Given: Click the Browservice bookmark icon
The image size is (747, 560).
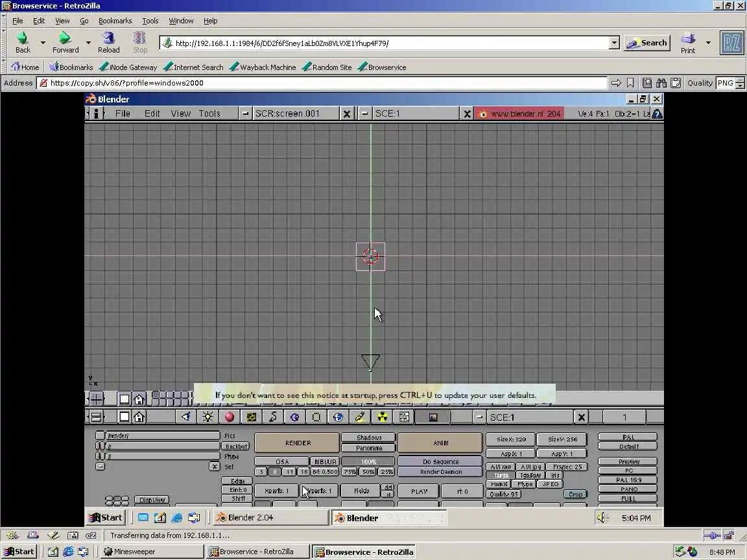Looking at the screenshot, I should (x=630, y=83).
